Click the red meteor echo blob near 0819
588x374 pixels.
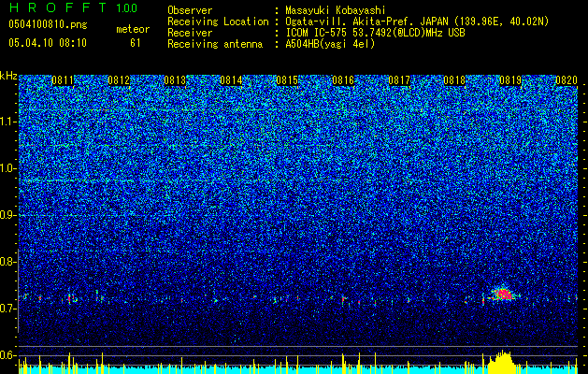click(x=504, y=295)
